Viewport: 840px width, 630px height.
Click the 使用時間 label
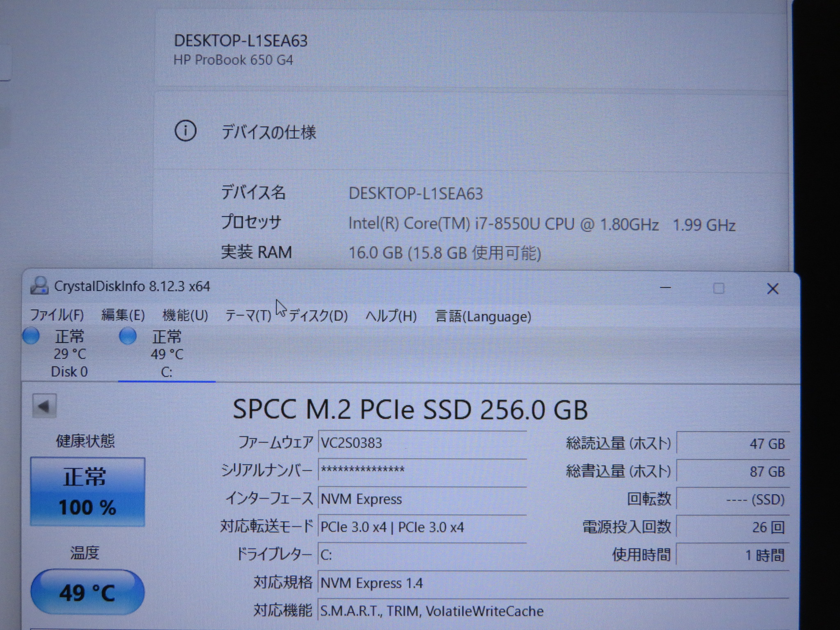coord(641,555)
